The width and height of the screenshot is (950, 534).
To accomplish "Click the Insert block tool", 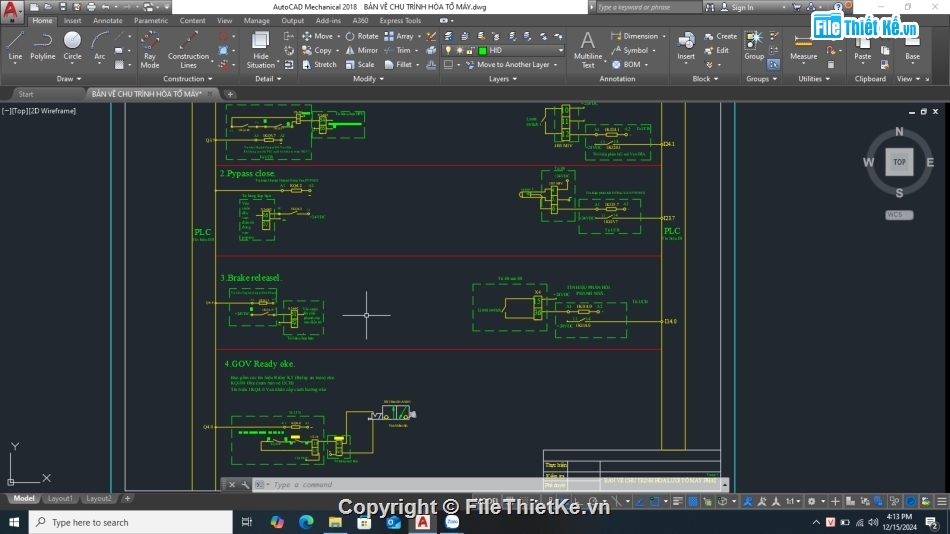I will click(686, 47).
